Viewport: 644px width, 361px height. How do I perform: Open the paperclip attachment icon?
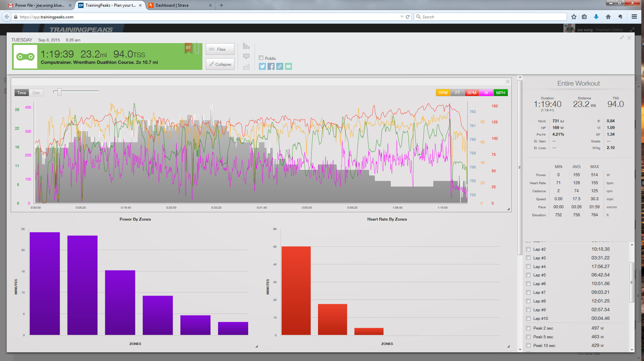(x=197, y=48)
